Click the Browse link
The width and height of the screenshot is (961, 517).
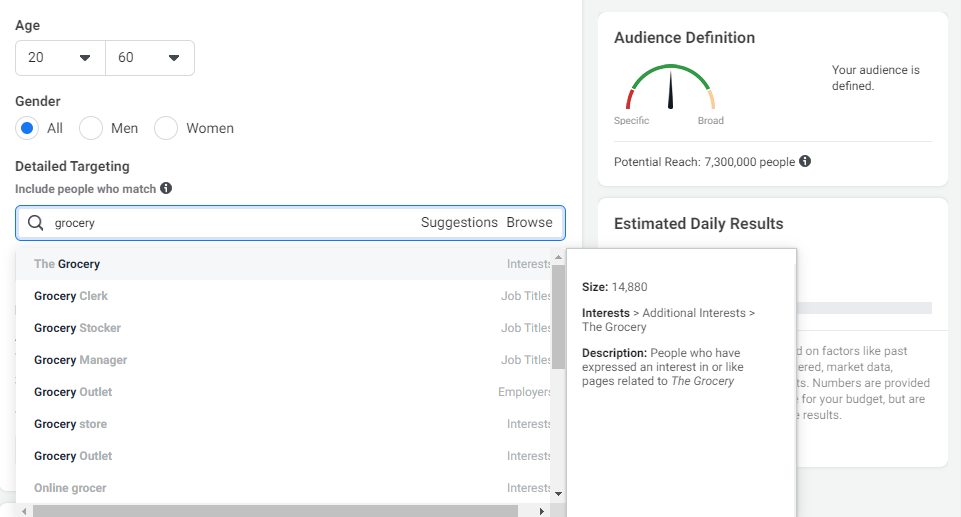click(529, 223)
